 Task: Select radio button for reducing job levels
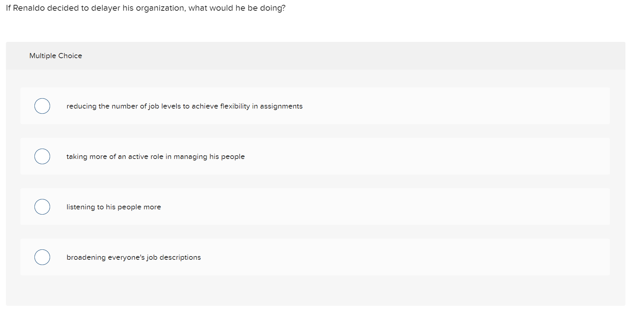point(42,106)
